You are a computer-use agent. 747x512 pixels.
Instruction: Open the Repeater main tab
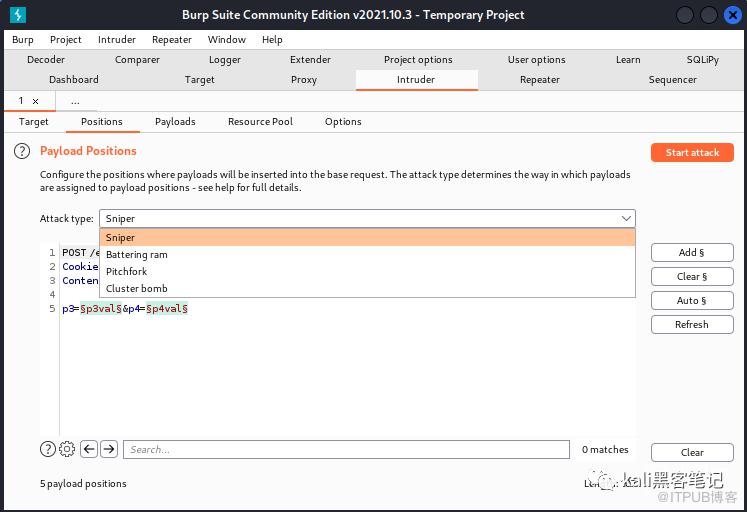(x=540, y=80)
